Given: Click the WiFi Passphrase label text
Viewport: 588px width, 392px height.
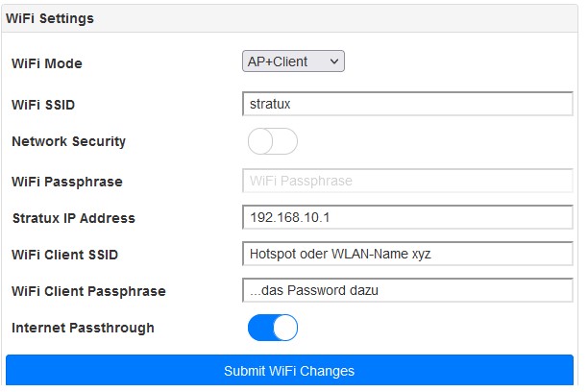Looking at the screenshot, I should coord(67,182).
